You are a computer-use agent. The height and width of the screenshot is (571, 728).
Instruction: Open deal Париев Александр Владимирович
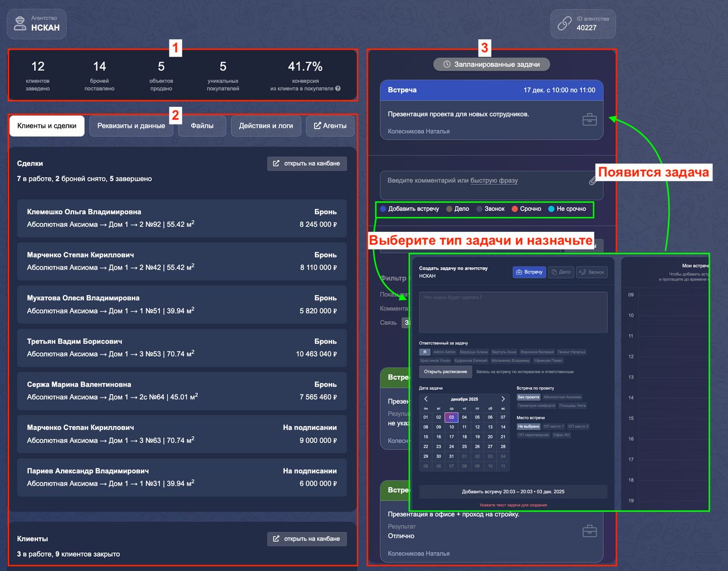182,477
